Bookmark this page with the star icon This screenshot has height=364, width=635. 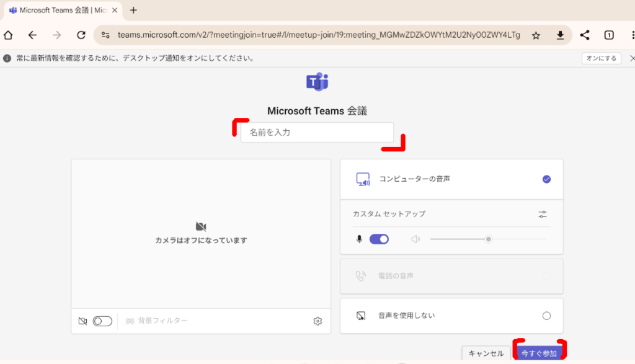pos(536,35)
